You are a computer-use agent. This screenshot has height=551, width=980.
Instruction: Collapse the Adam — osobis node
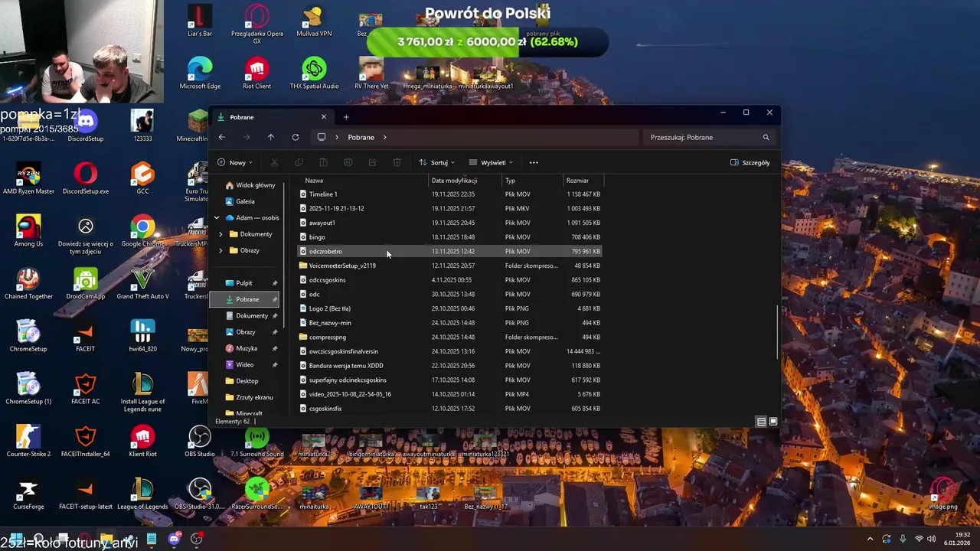(217, 217)
